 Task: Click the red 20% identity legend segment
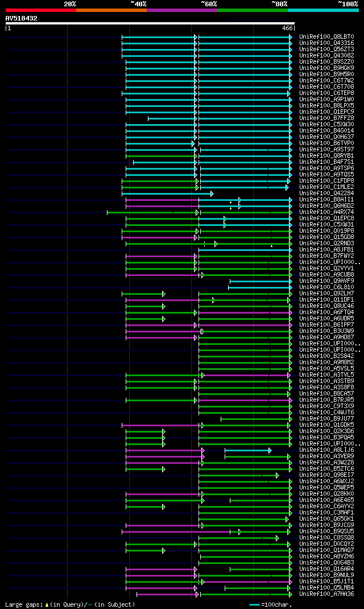click(x=41, y=10)
